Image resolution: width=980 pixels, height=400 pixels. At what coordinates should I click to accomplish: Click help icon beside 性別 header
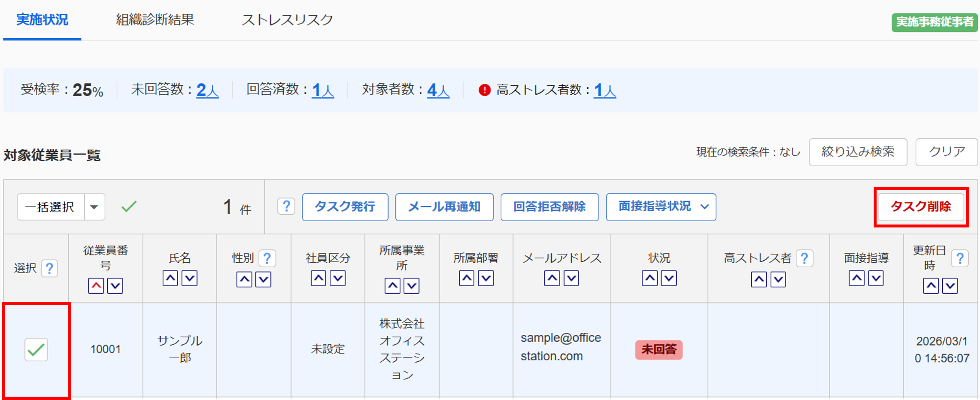pyautogui.click(x=267, y=258)
